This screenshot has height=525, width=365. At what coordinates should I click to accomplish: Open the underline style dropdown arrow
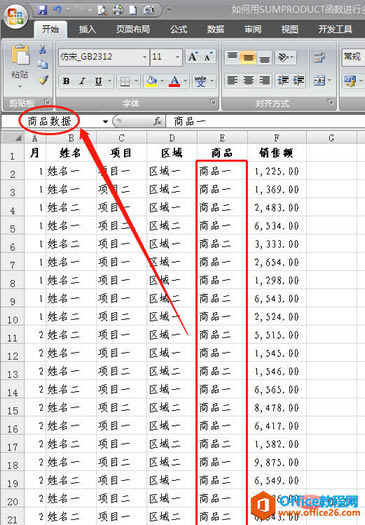[x=110, y=81]
